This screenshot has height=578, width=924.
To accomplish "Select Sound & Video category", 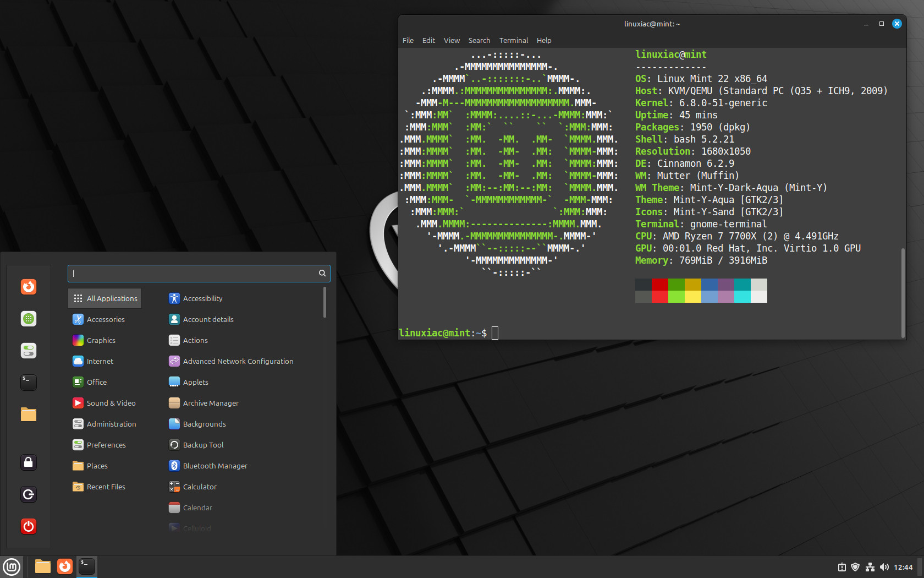I will pos(104,403).
